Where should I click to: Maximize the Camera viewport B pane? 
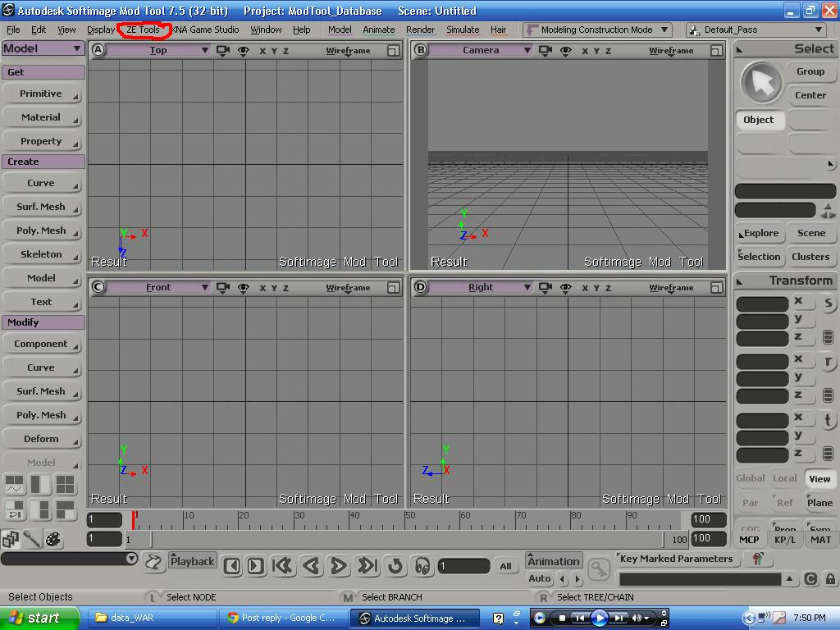click(716, 50)
